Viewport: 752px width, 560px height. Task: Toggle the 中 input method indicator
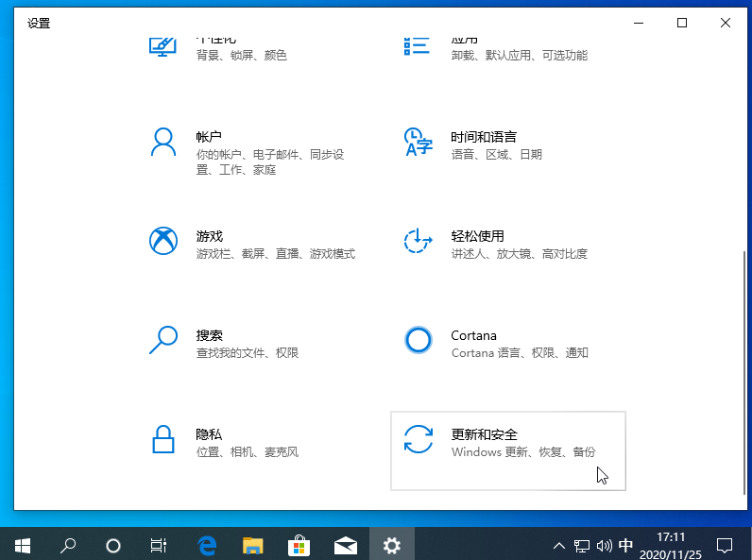coord(625,545)
